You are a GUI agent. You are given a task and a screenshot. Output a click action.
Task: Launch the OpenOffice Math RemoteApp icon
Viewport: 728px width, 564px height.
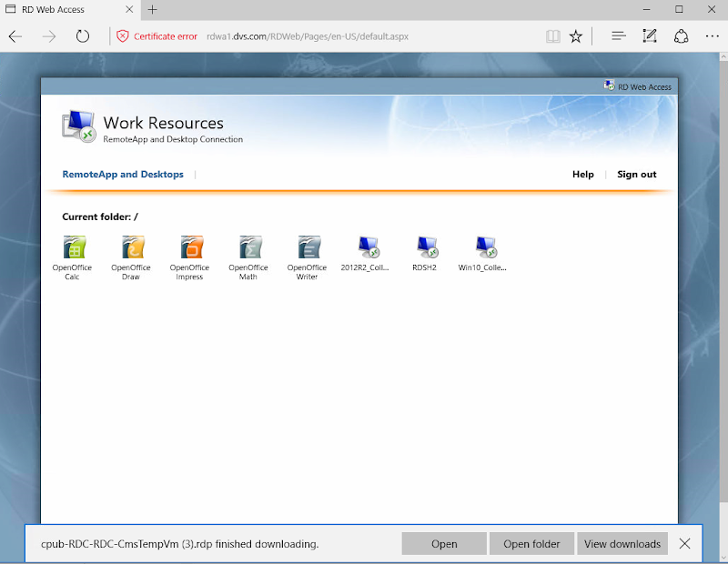pyautogui.click(x=250, y=247)
